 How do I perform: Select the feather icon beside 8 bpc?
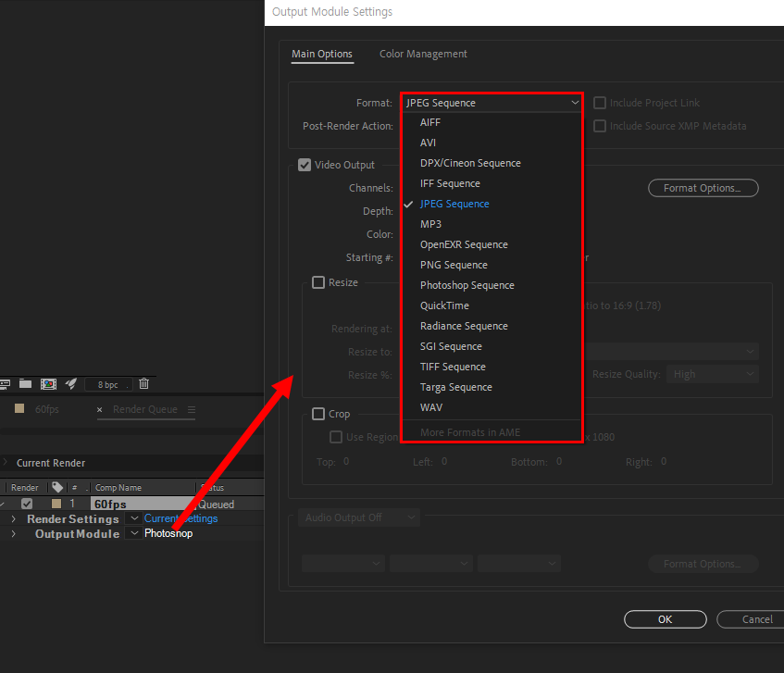click(71, 383)
